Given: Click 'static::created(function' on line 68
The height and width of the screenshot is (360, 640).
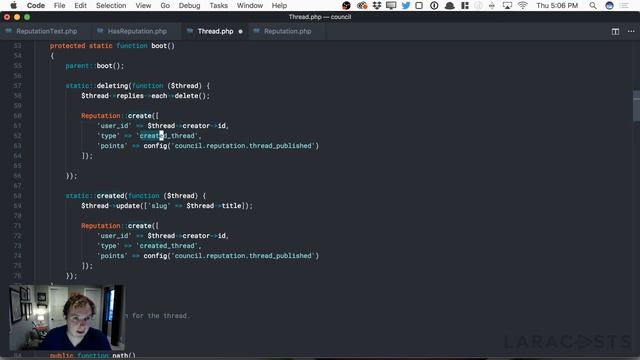Looking at the screenshot, I should pos(112,196).
